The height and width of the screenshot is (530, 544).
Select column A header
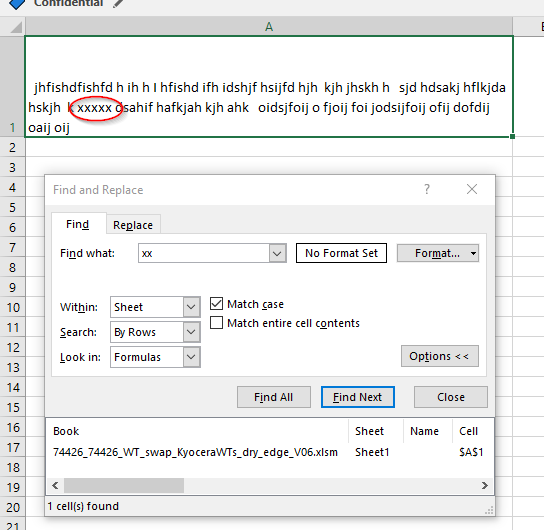[x=269, y=27]
